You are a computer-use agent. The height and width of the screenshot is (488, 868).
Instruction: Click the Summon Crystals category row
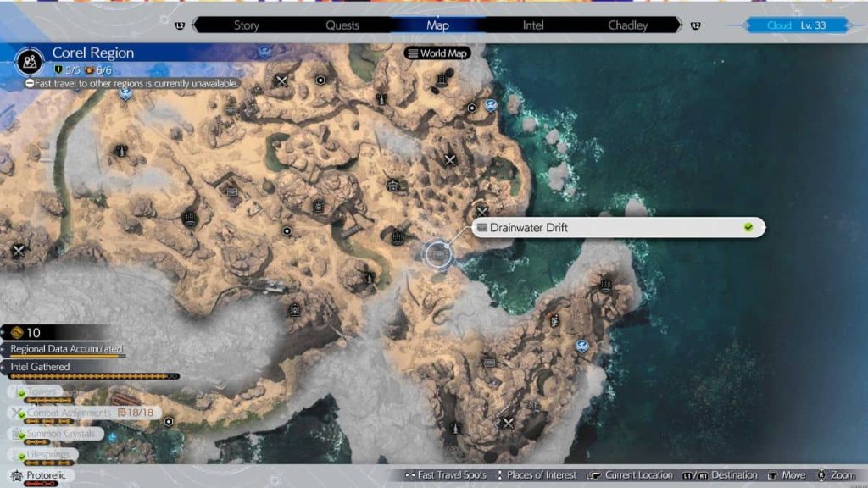tap(55, 434)
